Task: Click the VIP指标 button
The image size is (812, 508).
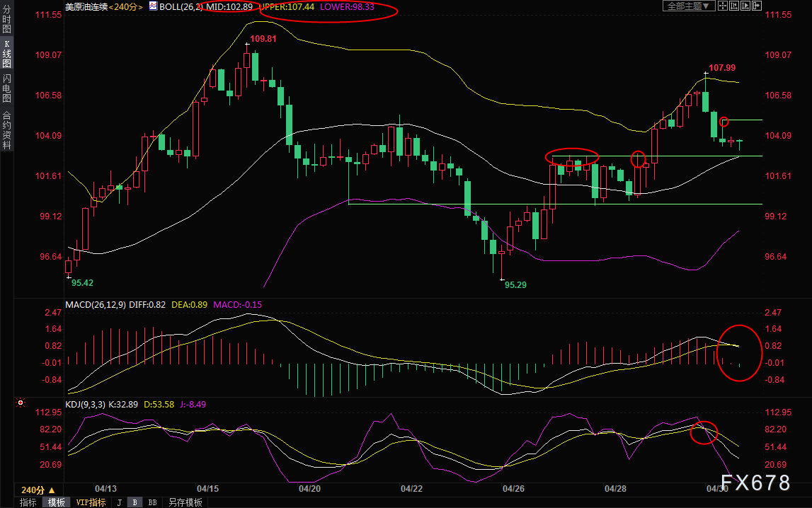Action: click(91, 502)
